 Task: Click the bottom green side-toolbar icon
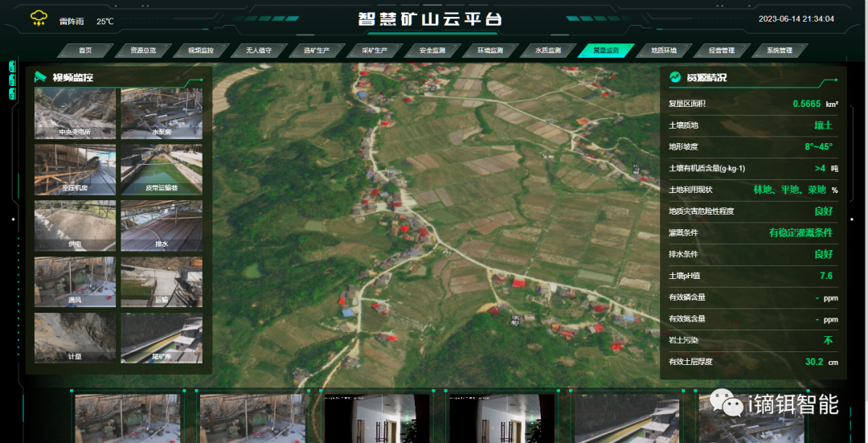pyautogui.click(x=13, y=94)
